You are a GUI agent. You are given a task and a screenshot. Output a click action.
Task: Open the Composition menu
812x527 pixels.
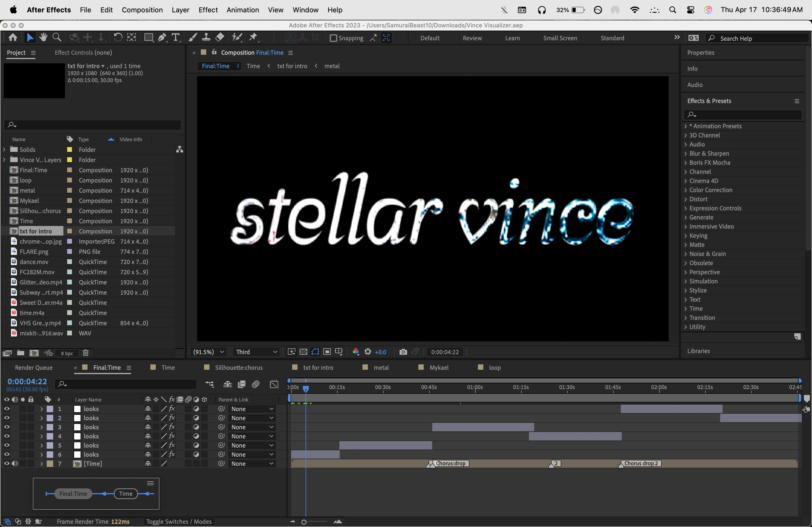[x=142, y=10]
